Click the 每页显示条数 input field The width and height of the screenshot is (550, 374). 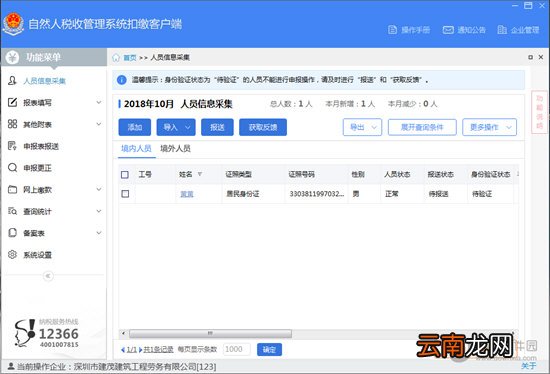236,349
